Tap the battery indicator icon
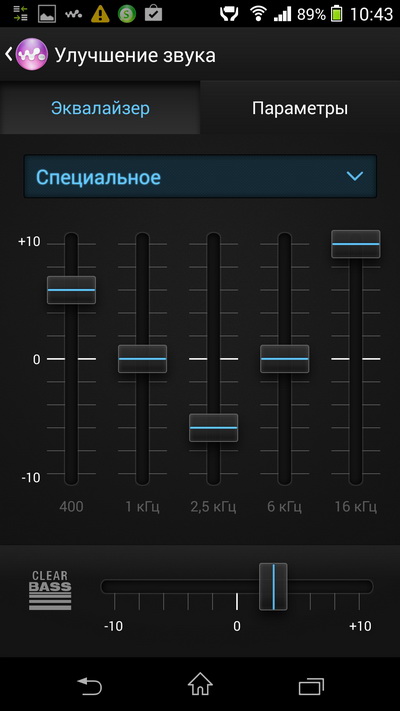The width and height of the screenshot is (400, 711). pyautogui.click(x=336, y=14)
